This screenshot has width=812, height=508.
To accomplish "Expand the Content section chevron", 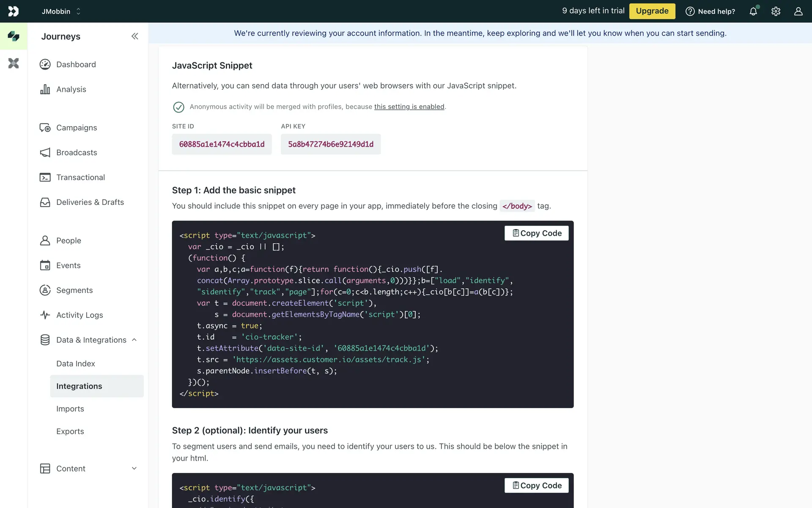I will point(134,468).
